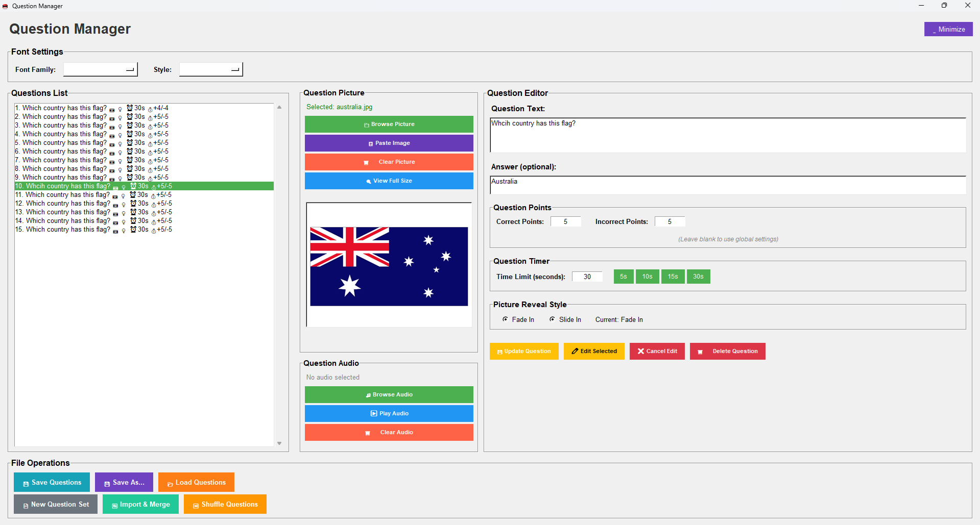Image resolution: width=980 pixels, height=525 pixels.
Task: Open View Full Size magnifier button
Action: tap(389, 181)
